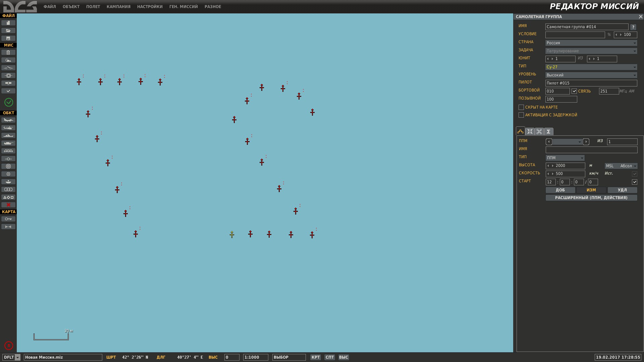Open the ФАЙЛ menu
The width and height of the screenshot is (644, 362).
(50, 7)
